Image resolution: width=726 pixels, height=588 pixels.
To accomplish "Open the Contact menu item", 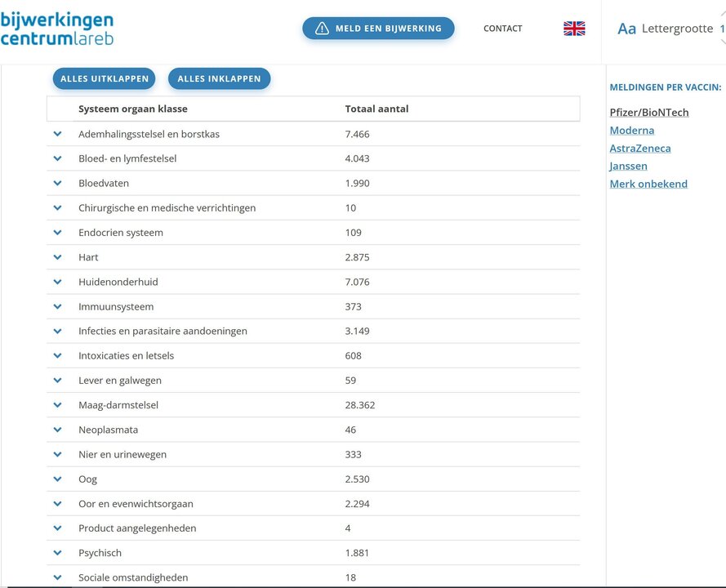I will tap(502, 29).
